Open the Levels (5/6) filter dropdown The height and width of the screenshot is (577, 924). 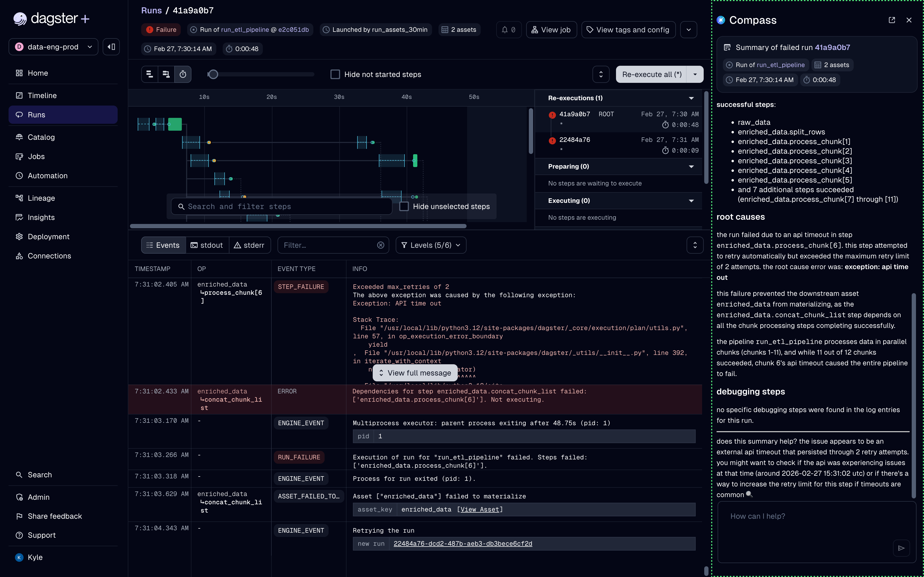pyautogui.click(x=431, y=245)
